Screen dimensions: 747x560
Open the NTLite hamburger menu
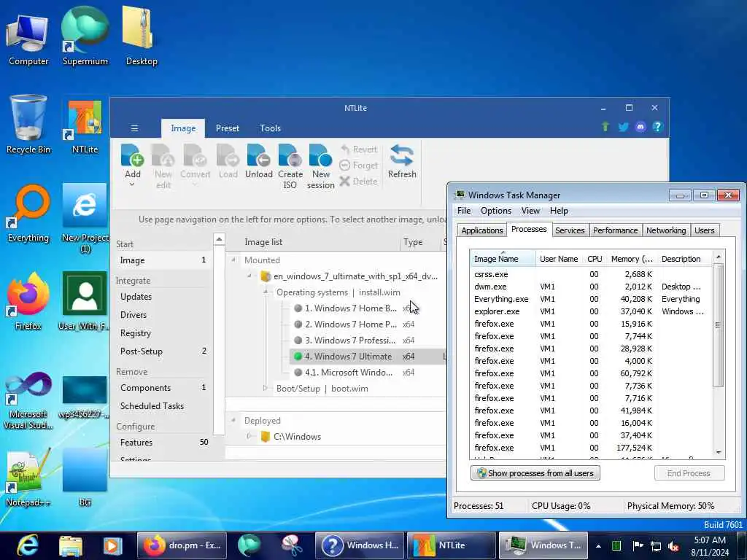tap(134, 128)
